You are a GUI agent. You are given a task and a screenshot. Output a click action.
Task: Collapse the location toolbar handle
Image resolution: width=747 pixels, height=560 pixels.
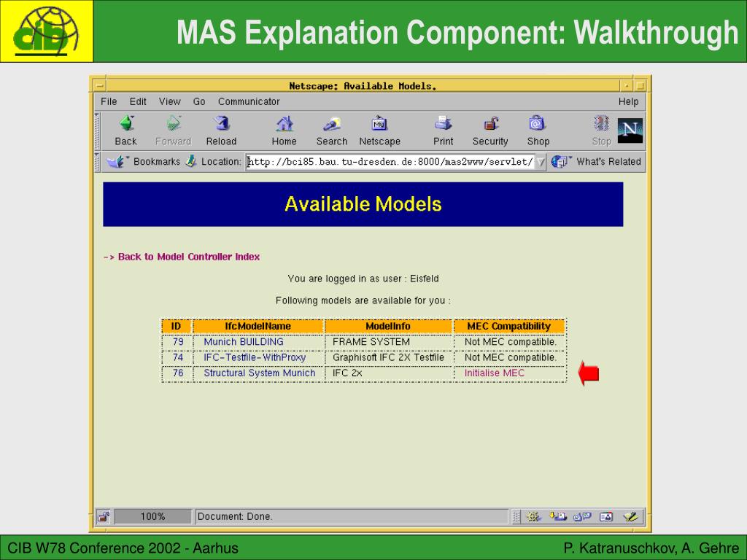pos(97,161)
